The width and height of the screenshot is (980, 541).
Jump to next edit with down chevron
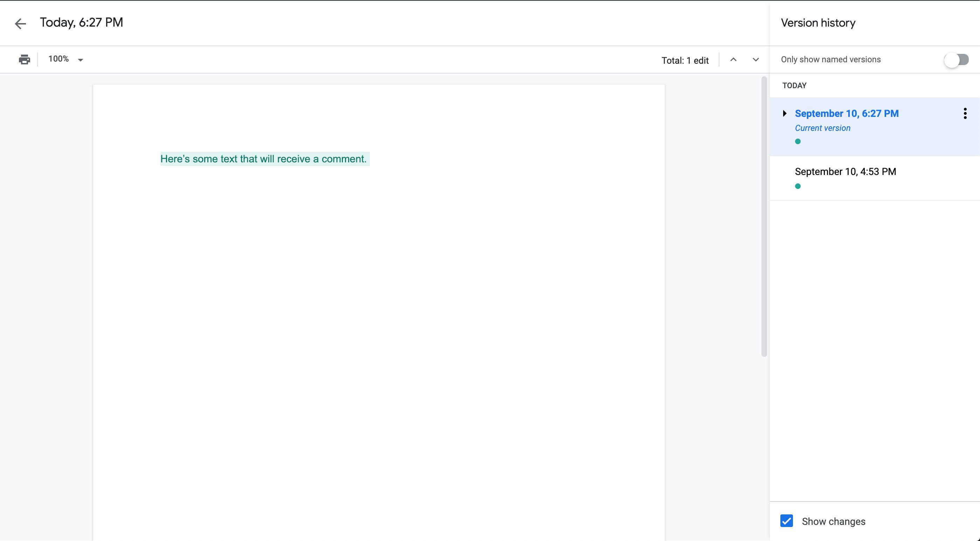(x=755, y=60)
